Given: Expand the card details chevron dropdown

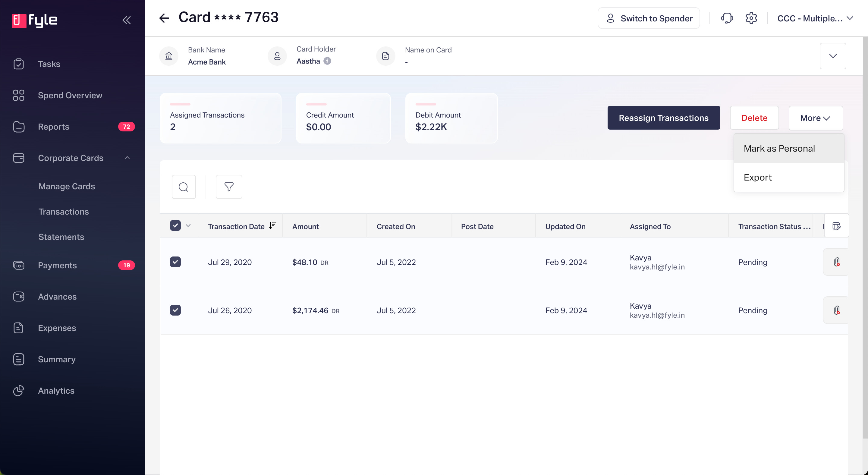Looking at the screenshot, I should (x=833, y=56).
